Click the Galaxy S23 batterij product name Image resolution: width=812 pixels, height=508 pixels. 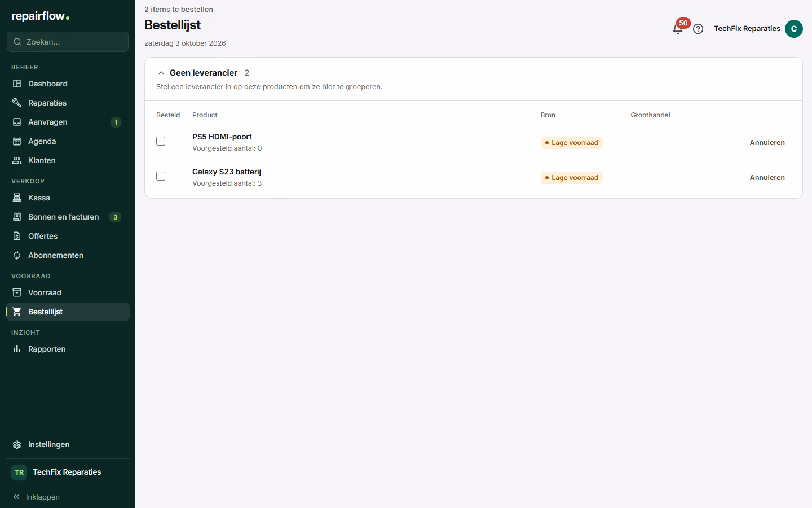point(227,172)
